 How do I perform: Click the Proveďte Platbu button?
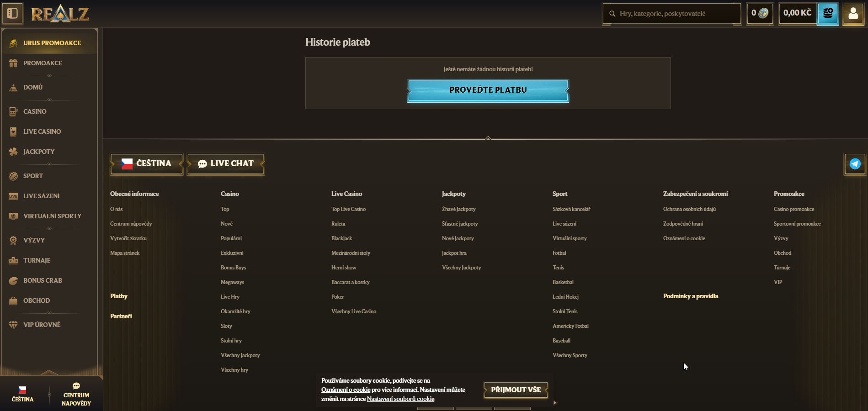488,90
